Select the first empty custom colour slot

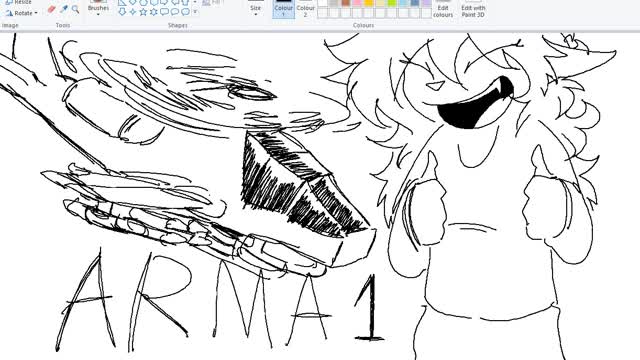322,13
